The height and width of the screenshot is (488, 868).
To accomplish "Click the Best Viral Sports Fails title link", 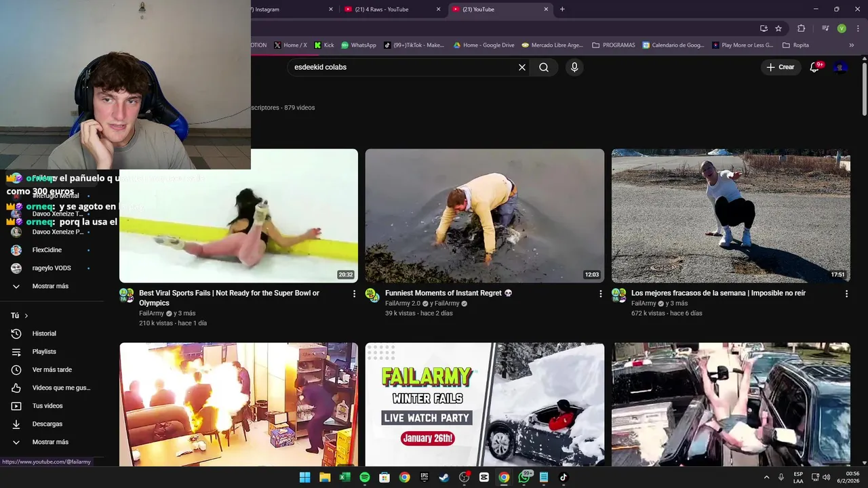I will [x=229, y=298].
